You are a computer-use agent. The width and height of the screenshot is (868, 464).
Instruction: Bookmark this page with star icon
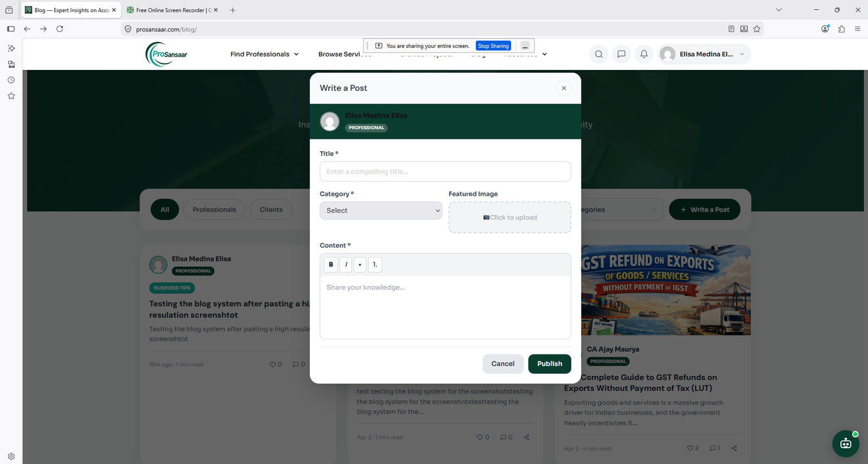757,29
